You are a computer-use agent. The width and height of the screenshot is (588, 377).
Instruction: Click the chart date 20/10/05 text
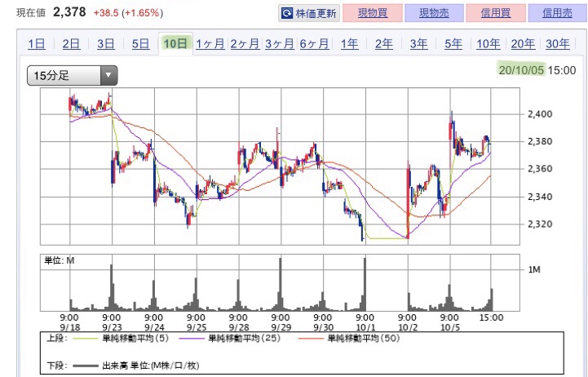click(521, 70)
